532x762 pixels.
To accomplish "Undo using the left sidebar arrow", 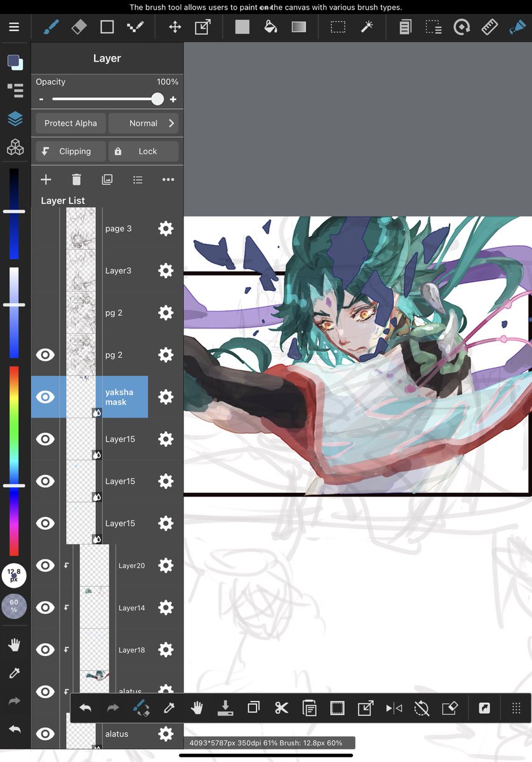I will click(15, 730).
